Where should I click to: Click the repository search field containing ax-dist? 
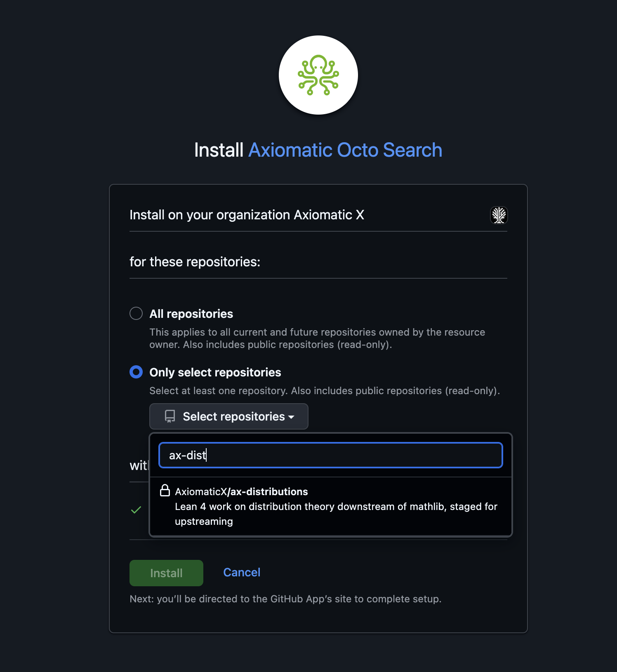[x=331, y=455]
